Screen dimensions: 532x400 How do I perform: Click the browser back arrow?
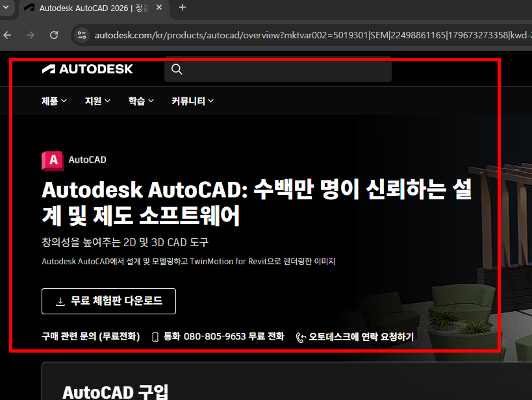point(7,35)
